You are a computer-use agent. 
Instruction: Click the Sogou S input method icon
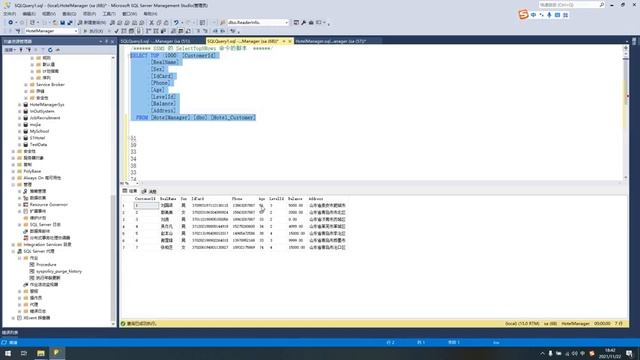tap(523, 15)
